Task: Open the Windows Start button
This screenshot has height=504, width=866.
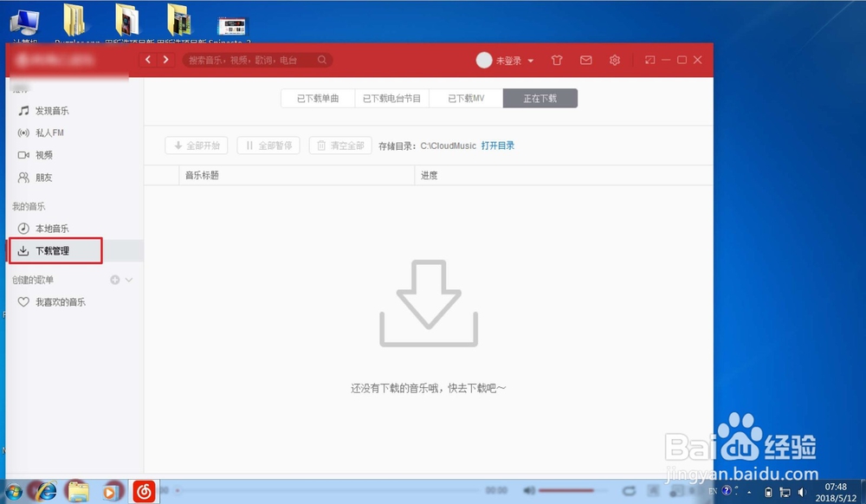Action: tap(14, 491)
